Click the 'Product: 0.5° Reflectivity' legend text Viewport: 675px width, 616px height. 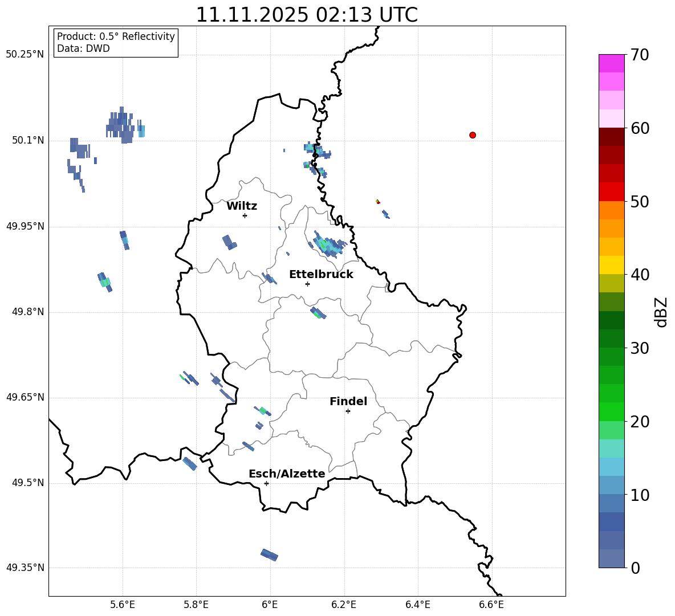(x=116, y=36)
